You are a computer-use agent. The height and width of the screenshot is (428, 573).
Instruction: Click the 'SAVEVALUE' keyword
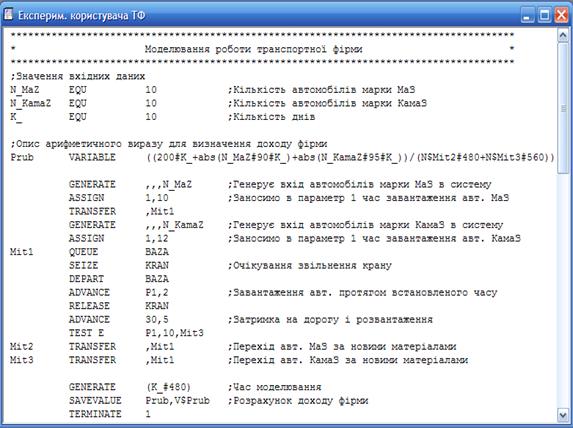95,400
